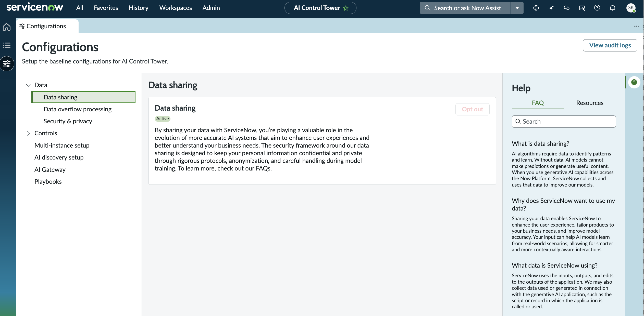644x316 pixels.
Task: Click the AI Control Tower pill
Action: click(x=320, y=8)
